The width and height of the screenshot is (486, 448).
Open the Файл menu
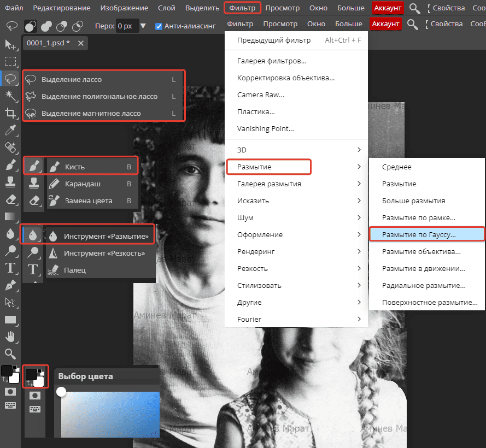(14, 8)
